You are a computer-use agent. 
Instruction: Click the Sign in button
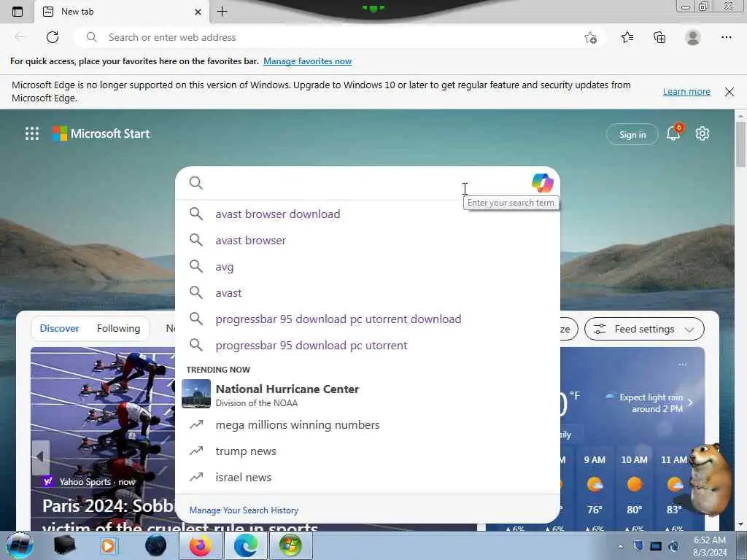click(632, 135)
